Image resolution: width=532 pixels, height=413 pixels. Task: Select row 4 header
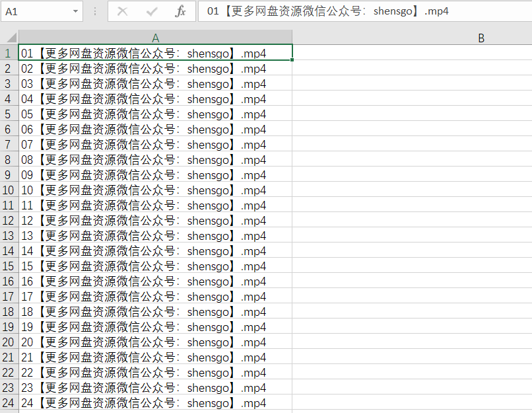pyautogui.click(x=8, y=99)
